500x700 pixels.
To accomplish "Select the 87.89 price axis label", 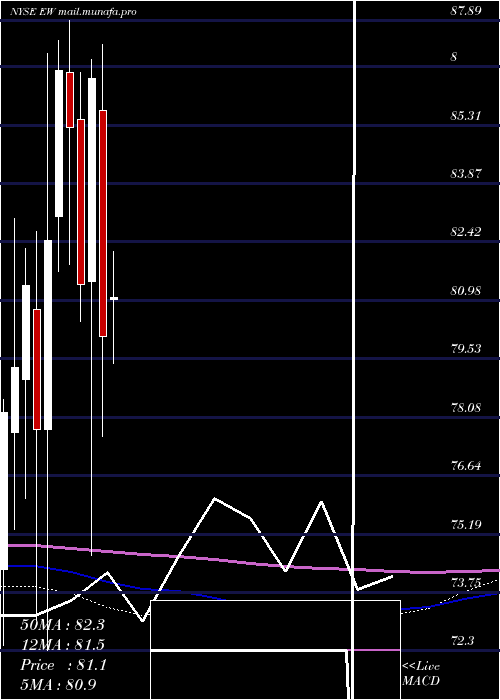I will [466, 11].
